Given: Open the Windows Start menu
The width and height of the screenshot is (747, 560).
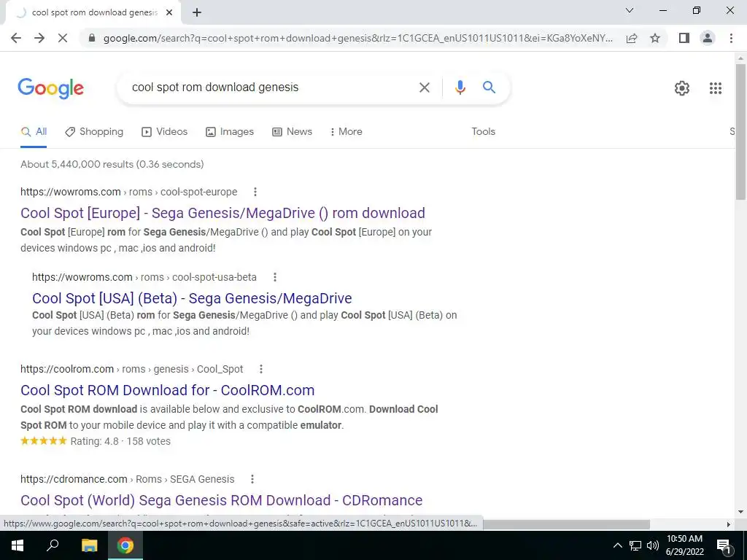Looking at the screenshot, I should point(18,545).
